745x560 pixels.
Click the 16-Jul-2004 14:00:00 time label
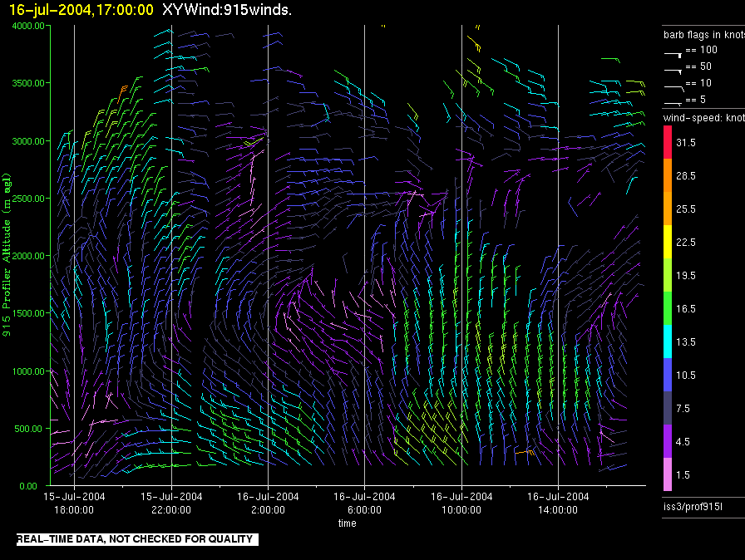pyautogui.click(x=558, y=503)
